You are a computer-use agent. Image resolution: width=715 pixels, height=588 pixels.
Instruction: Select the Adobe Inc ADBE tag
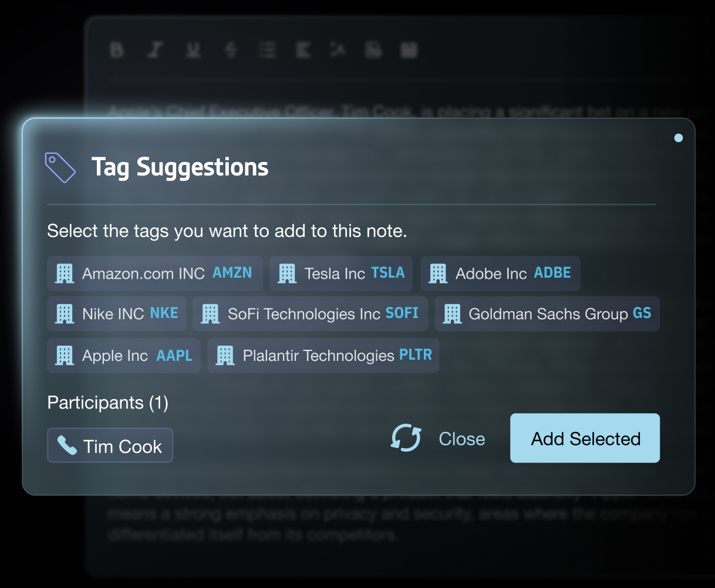[500, 273]
